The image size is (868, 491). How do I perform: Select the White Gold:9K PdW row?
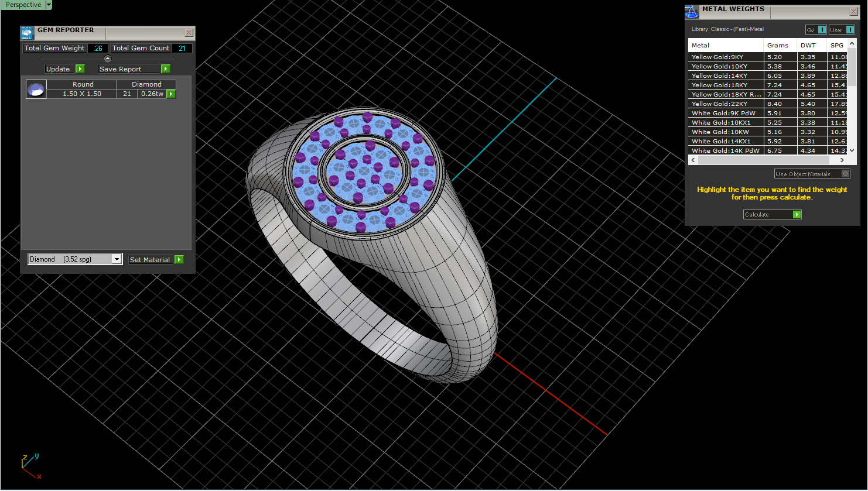[x=768, y=114]
